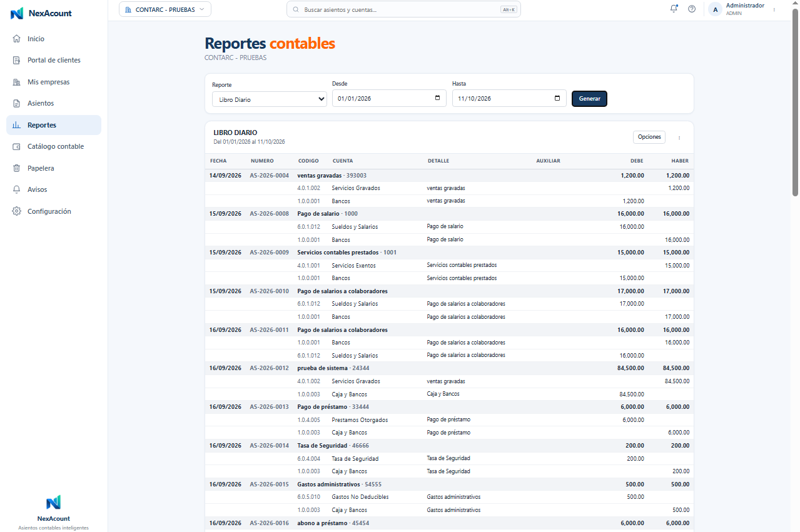Click the 'Pago de salario · 1000' entry title
This screenshot has height=532, width=800.
pos(328,214)
